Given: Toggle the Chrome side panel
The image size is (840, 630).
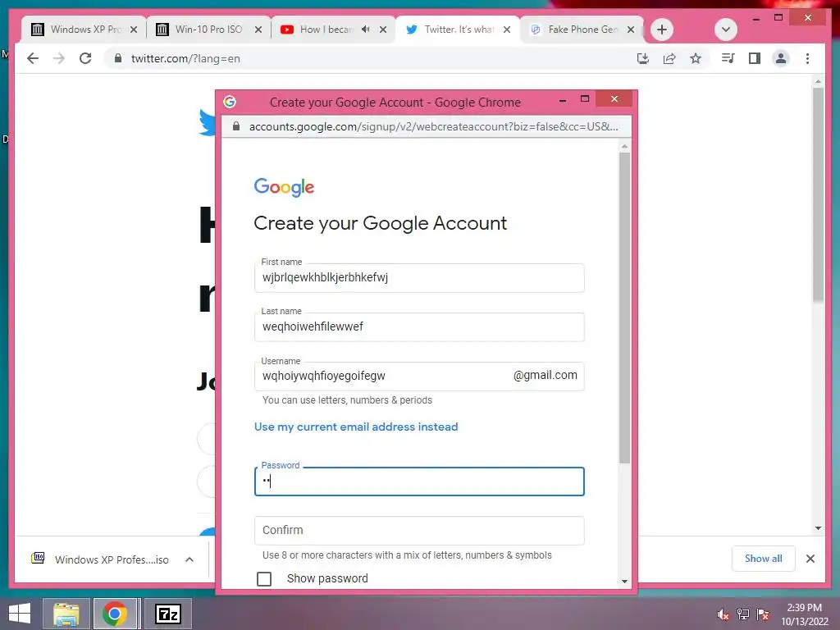Looking at the screenshot, I should click(755, 58).
